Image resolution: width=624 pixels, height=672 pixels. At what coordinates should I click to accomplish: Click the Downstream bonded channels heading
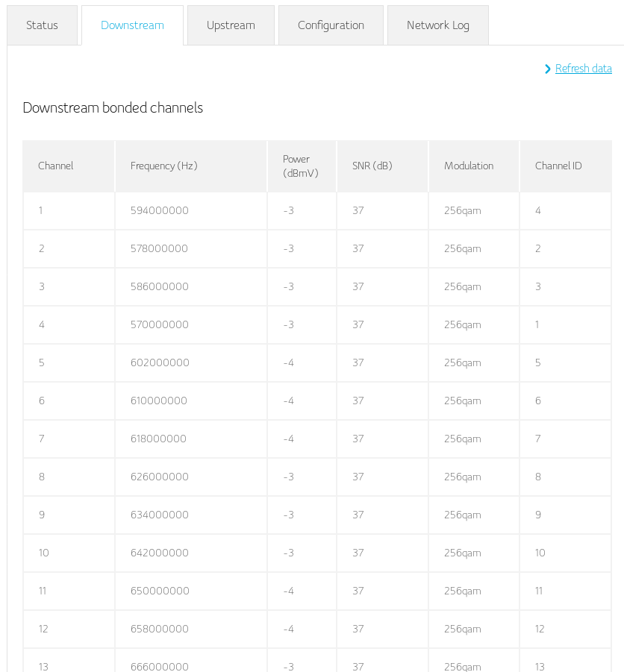(x=113, y=107)
